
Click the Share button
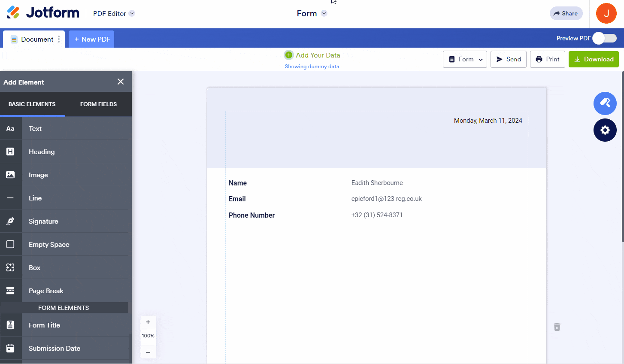(x=566, y=13)
